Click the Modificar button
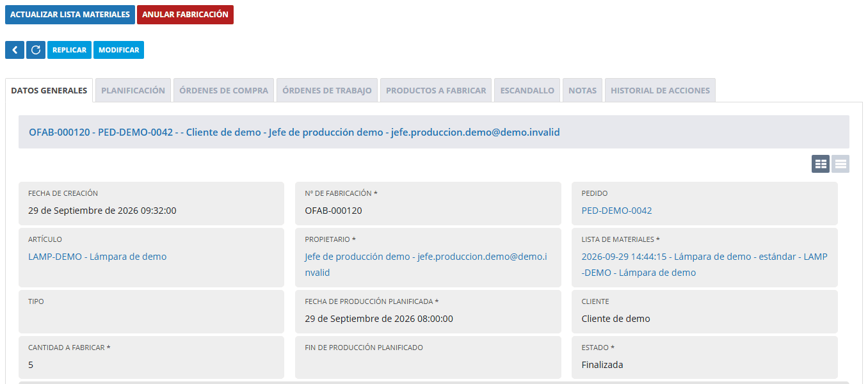Screen dimensions: 868x384 point(118,50)
